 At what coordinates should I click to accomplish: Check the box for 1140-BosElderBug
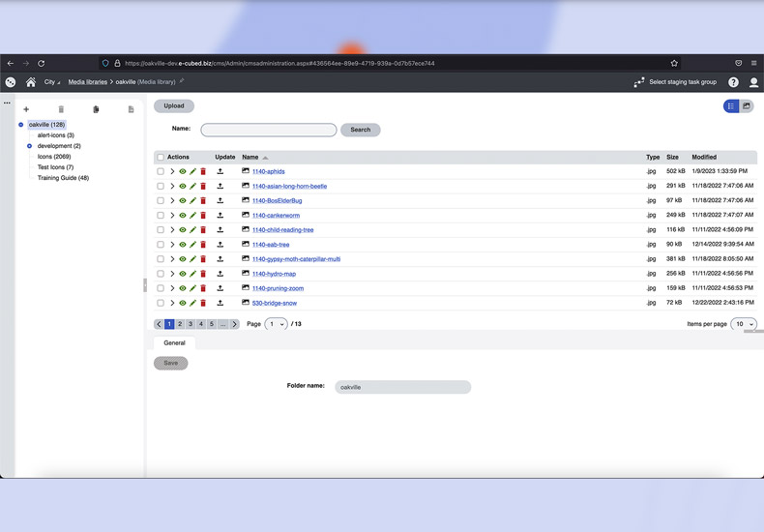161,201
